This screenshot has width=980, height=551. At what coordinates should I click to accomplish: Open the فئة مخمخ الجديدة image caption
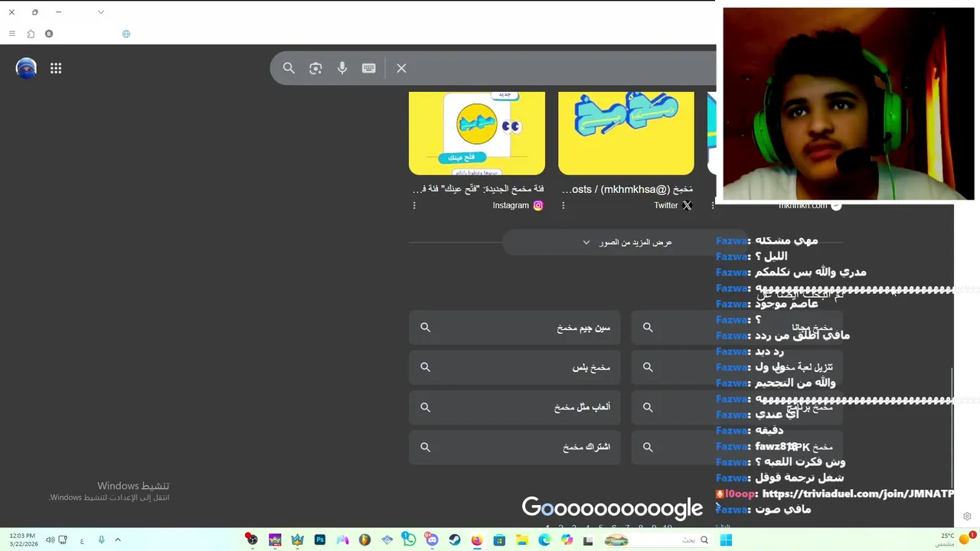pos(478,189)
